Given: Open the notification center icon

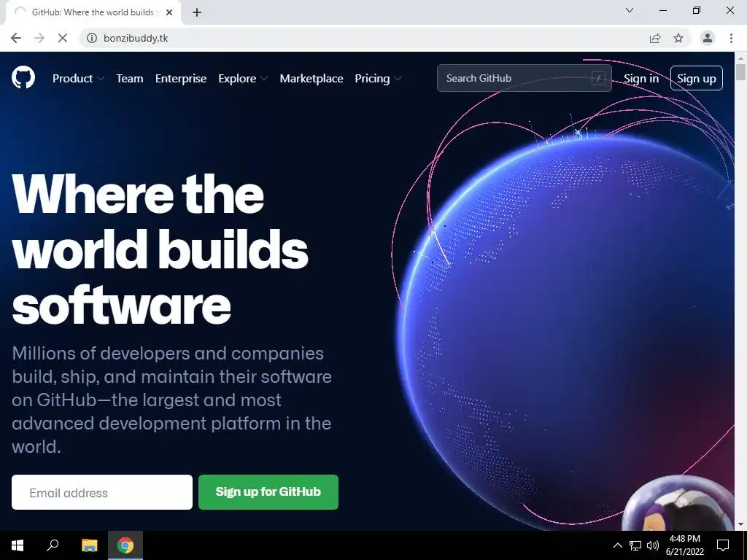Looking at the screenshot, I should pyautogui.click(x=723, y=545).
